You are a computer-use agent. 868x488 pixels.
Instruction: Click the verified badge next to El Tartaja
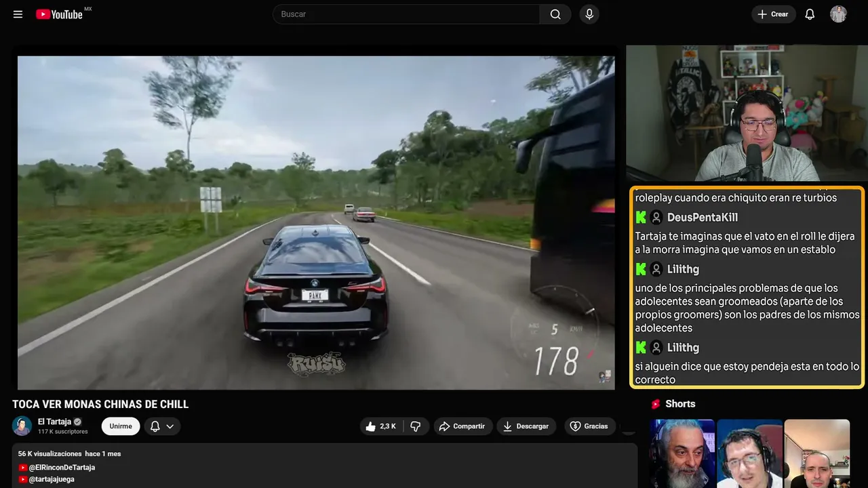(x=78, y=422)
